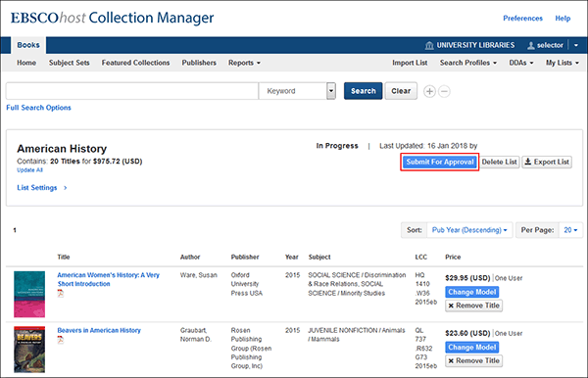
Task: Open the Sort Pub Year (Descending) dropdown
Action: (x=469, y=230)
